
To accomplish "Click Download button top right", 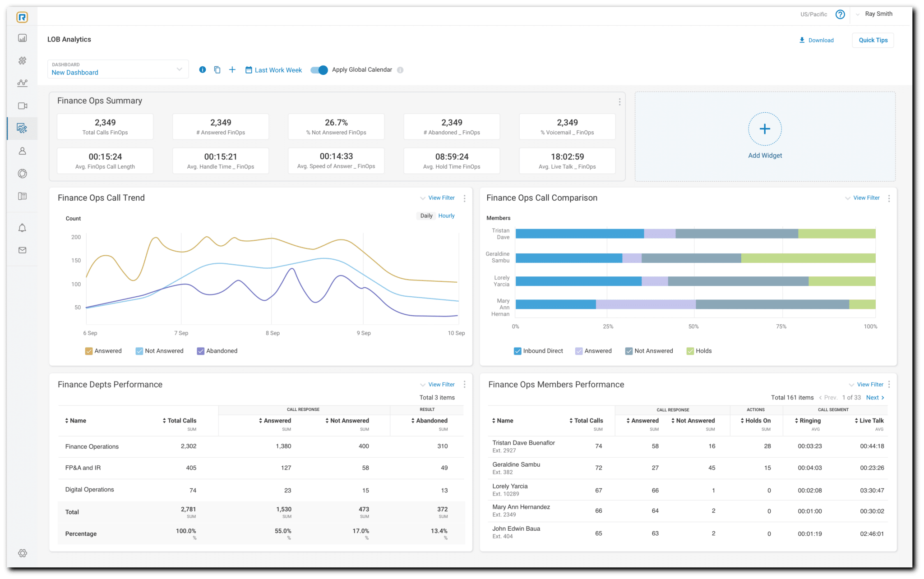I will pos(816,40).
